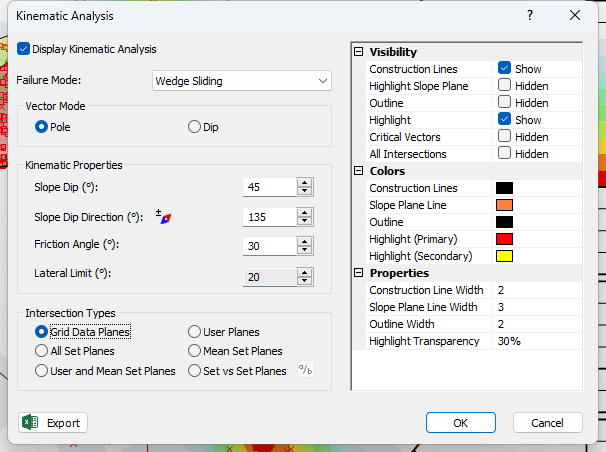Select Set vs Set Planes option

tap(194, 371)
